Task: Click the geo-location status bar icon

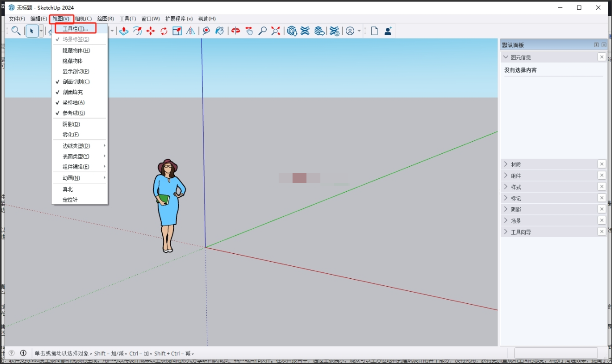Action: [12, 353]
